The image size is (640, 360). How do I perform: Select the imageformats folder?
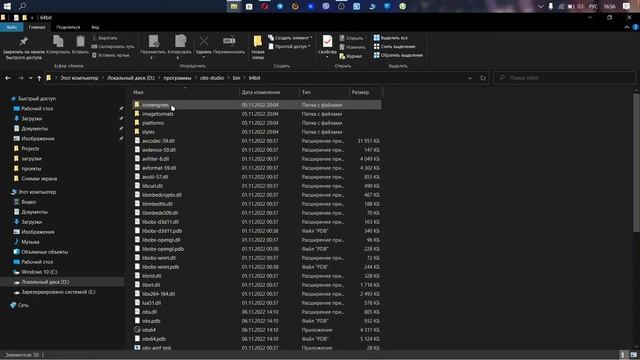[x=158, y=114]
